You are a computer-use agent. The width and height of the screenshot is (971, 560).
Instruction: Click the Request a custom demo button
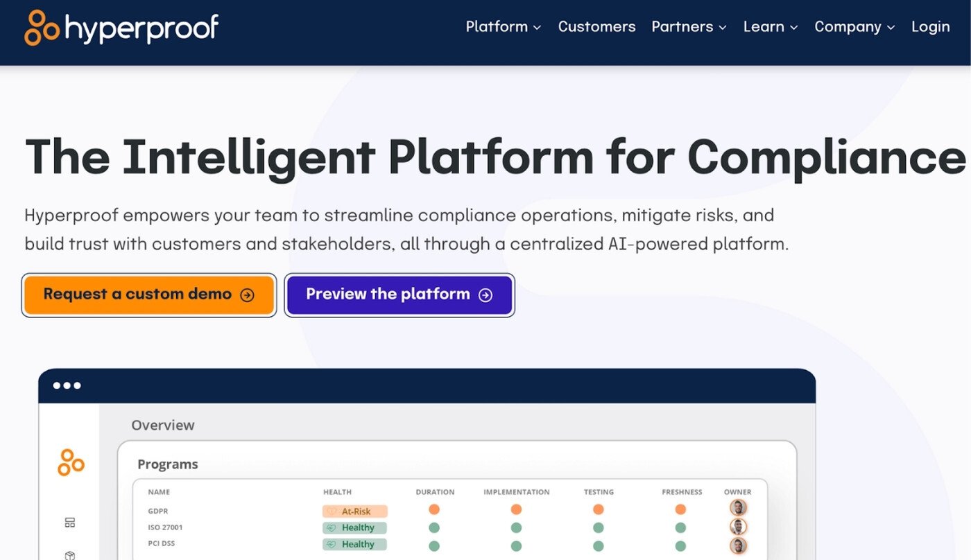[148, 294]
